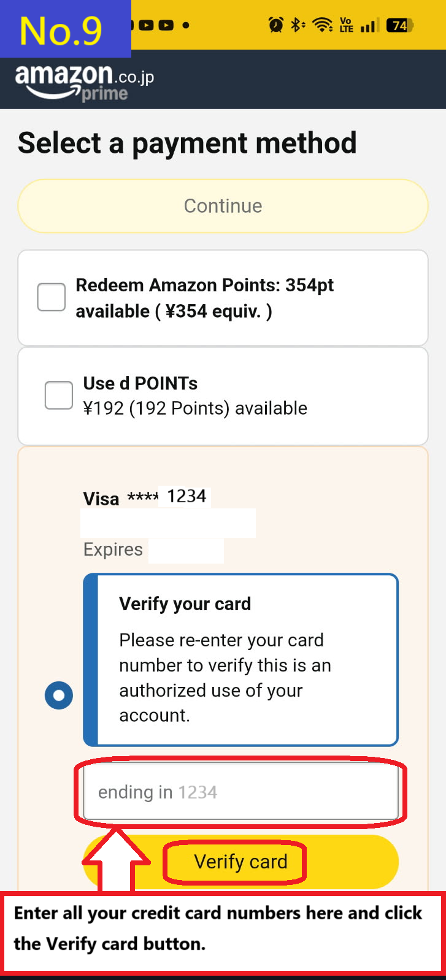Tap the battery icon showing 74
446x980 pixels.
tap(399, 25)
